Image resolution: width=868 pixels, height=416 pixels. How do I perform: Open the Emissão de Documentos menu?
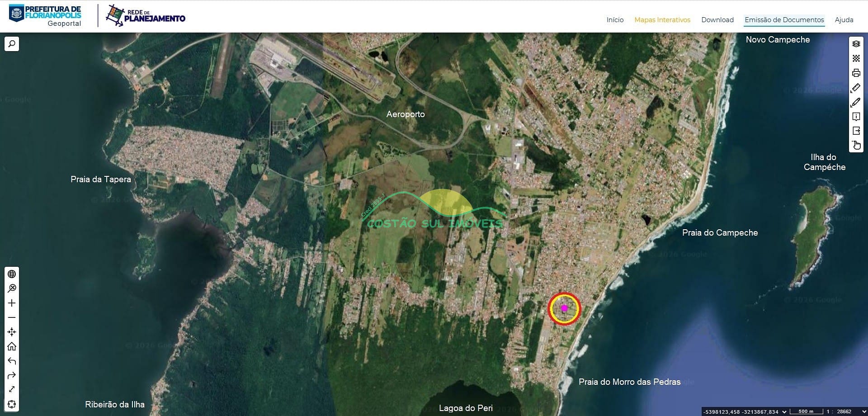tap(784, 20)
